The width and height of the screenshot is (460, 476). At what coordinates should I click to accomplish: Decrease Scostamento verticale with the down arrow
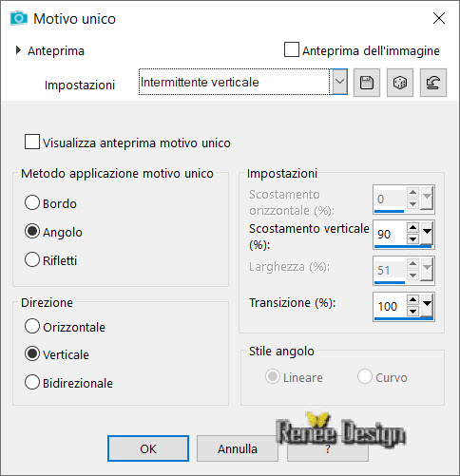(x=412, y=238)
